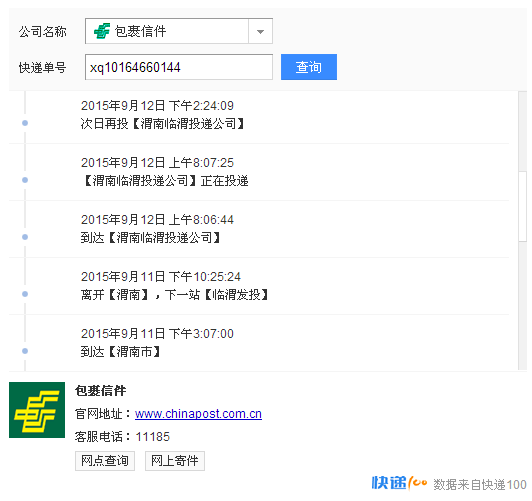Viewport: 532px width, 501px height.
Task: Click the China Post icon in company dropdown
Action: point(102,31)
